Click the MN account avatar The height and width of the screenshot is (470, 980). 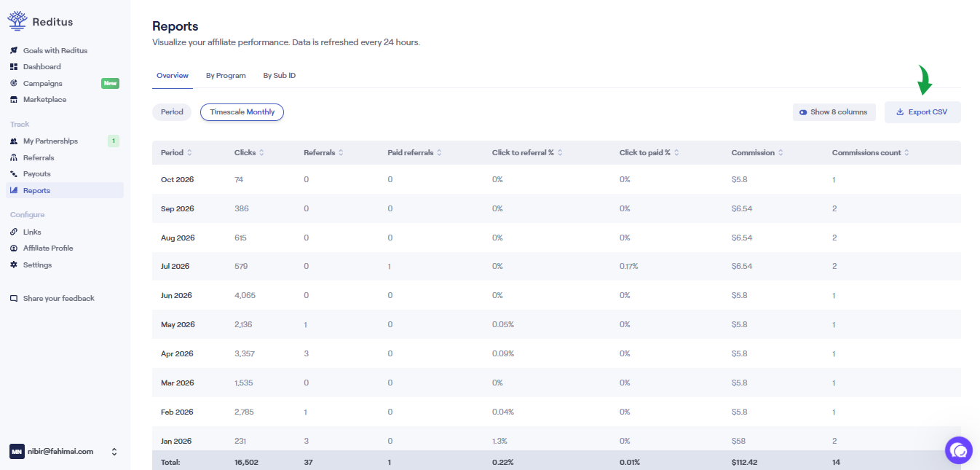point(17,452)
